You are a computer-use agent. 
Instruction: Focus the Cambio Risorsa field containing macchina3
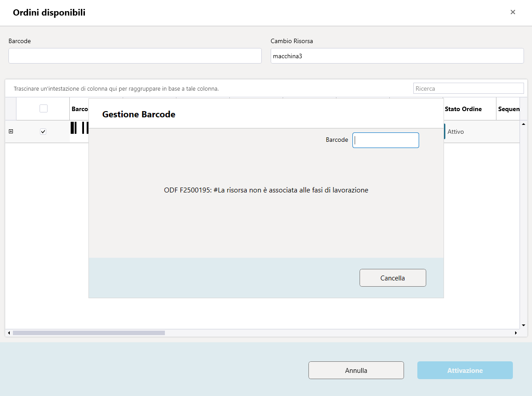(397, 56)
